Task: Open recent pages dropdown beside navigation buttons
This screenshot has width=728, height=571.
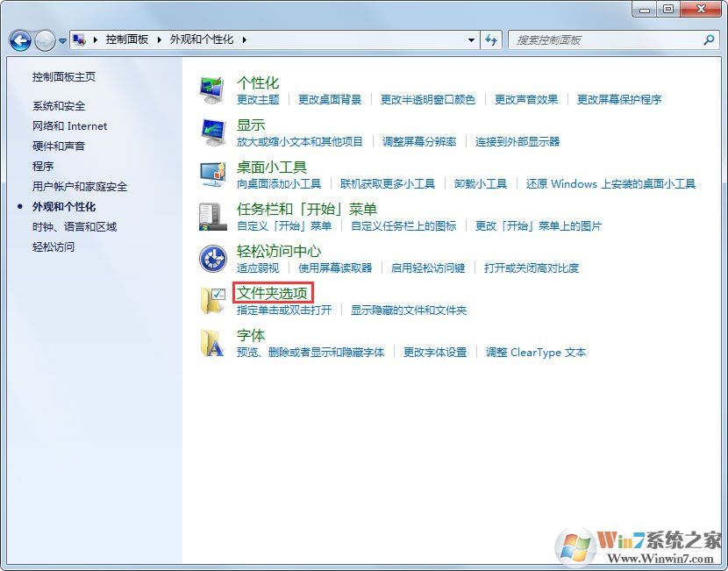Action: click(62, 39)
